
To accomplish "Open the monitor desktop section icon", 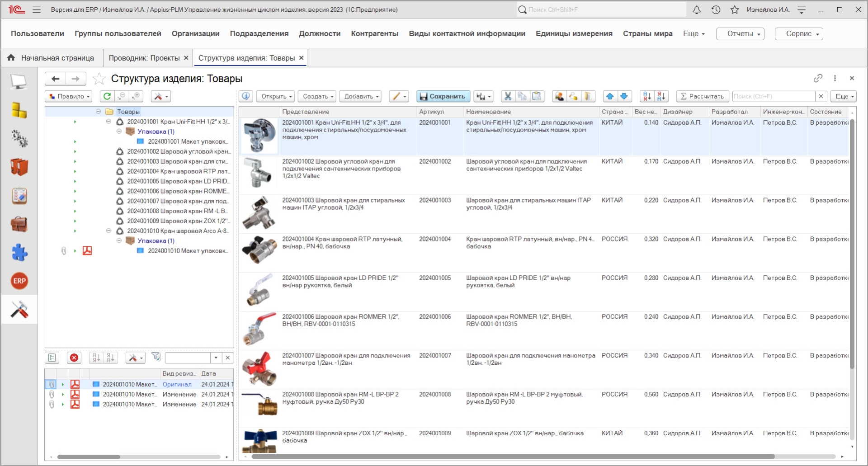I will pos(19,82).
